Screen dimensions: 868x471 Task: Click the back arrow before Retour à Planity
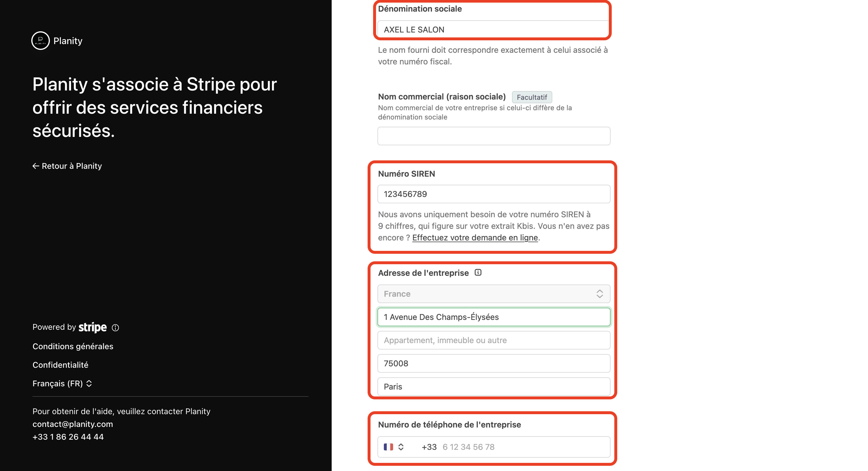coord(36,166)
